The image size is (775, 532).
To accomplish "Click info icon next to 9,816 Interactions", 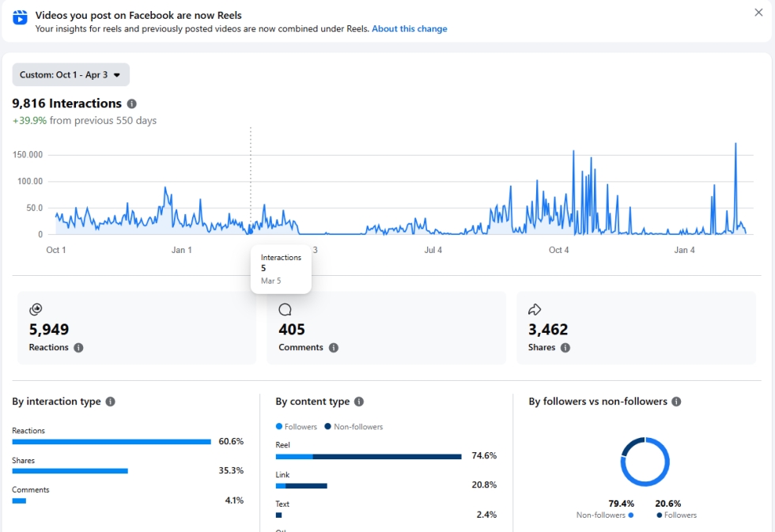I will tap(131, 104).
